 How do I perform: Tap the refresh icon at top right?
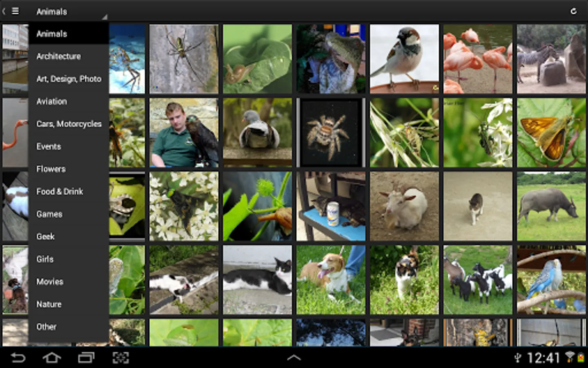click(573, 11)
